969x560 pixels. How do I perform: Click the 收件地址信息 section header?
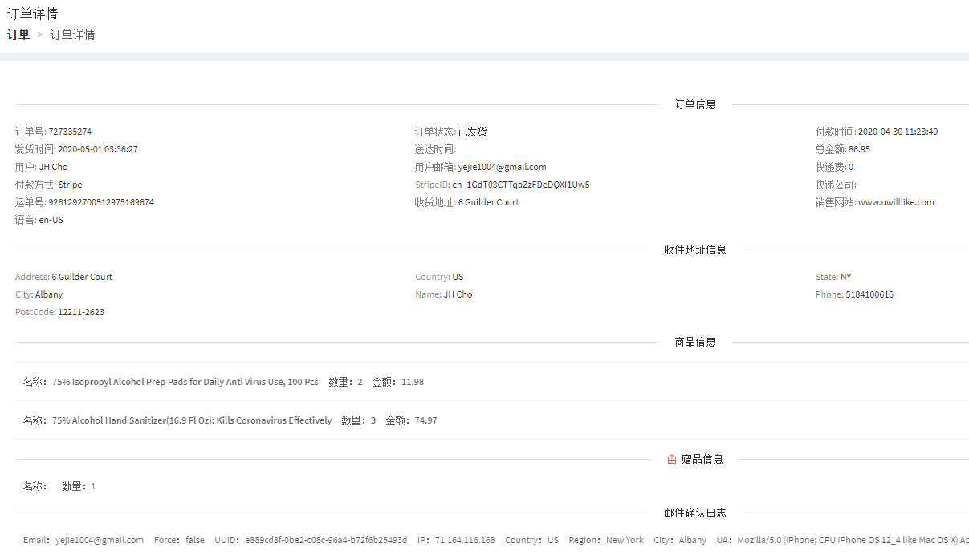tap(695, 250)
